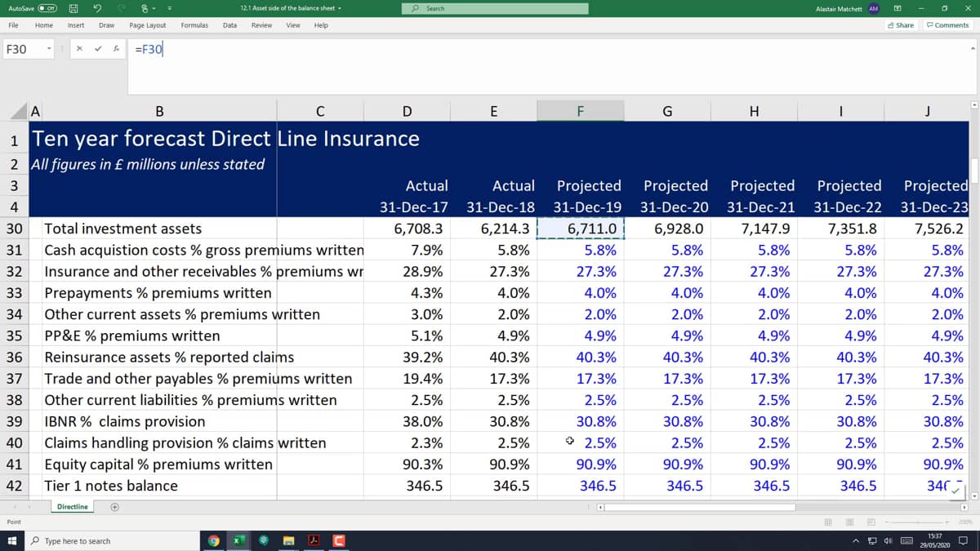980x551 pixels.
Task: Open the File menu
Action: [14, 25]
